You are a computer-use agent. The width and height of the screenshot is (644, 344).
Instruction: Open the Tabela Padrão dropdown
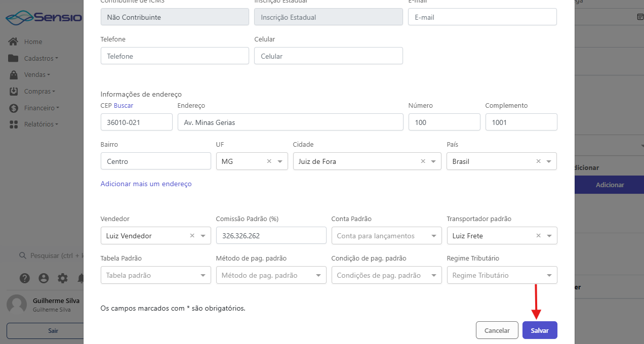click(203, 276)
